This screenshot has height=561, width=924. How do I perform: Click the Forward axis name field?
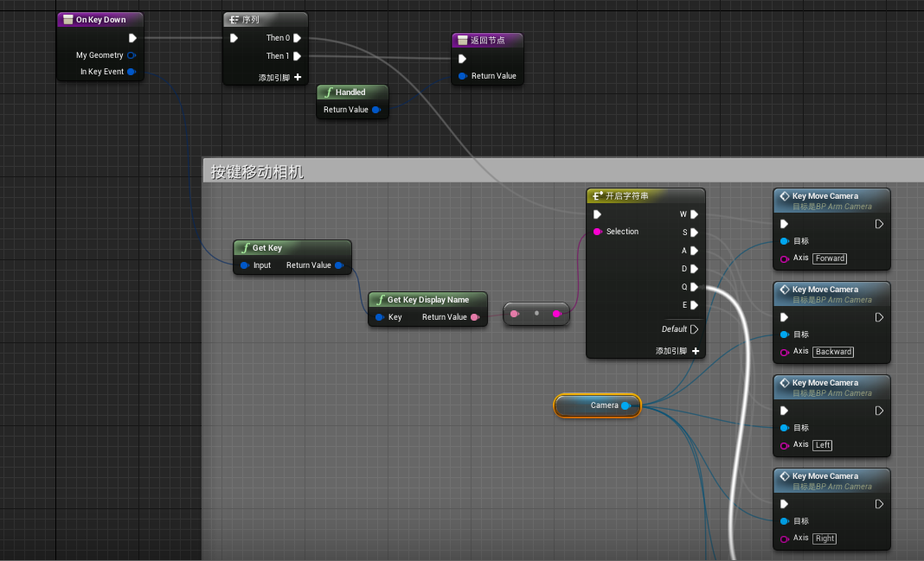click(x=829, y=258)
